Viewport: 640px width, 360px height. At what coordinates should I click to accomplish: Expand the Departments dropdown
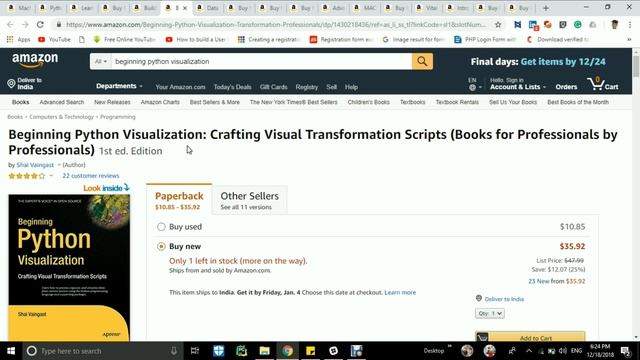pyautogui.click(x=119, y=86)
